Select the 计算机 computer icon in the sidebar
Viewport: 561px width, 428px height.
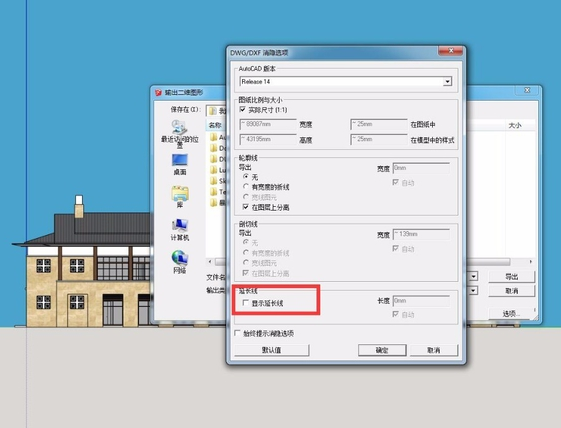pos(180,230)
